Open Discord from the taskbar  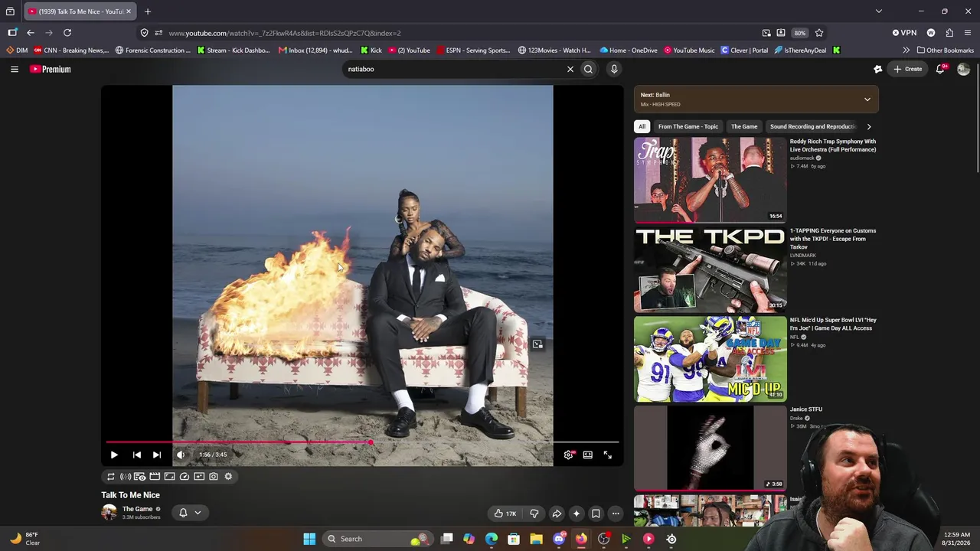559,539
